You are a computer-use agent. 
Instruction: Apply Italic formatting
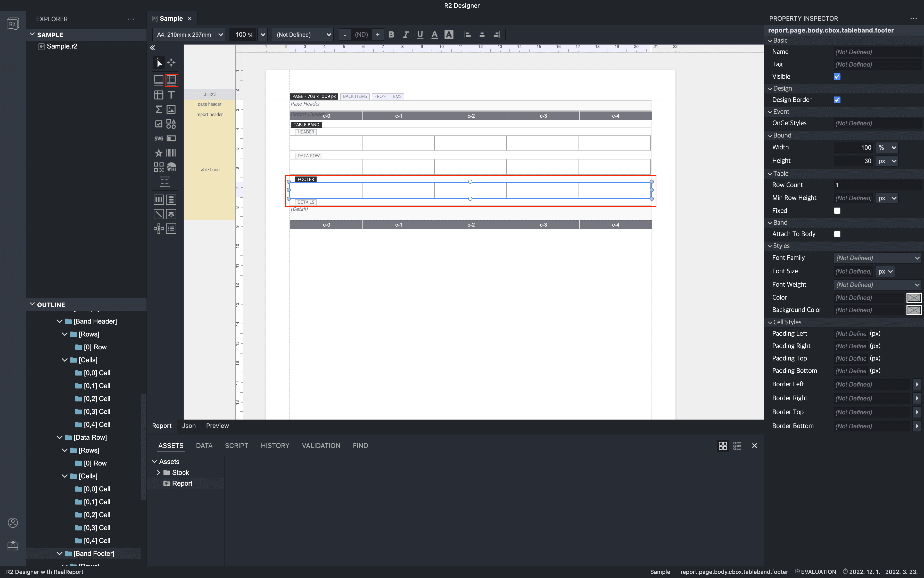click(x=406, y=34)
